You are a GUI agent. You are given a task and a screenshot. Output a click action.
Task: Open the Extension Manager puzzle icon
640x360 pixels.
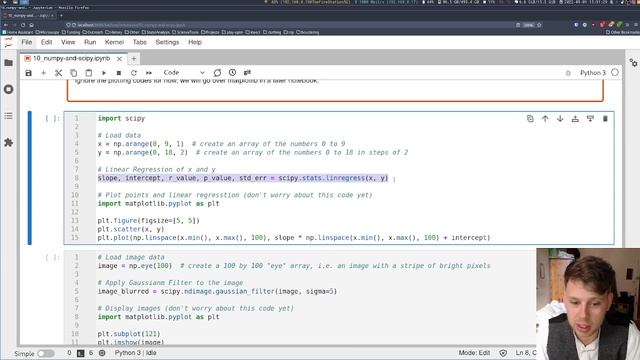(x=9, y=142)
